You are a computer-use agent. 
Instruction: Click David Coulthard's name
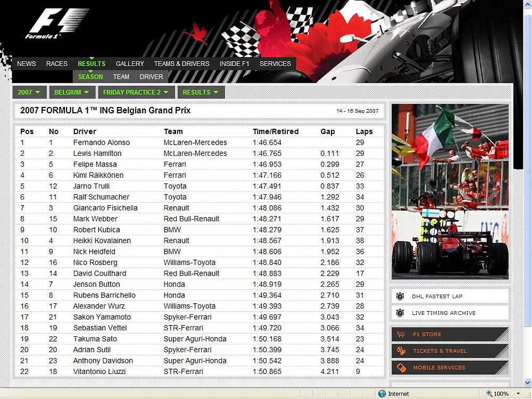[x=100, y=273]
